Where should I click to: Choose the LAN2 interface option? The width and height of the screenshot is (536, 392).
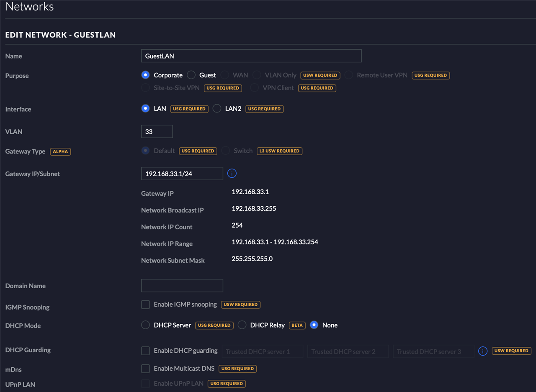coord(217,108)
